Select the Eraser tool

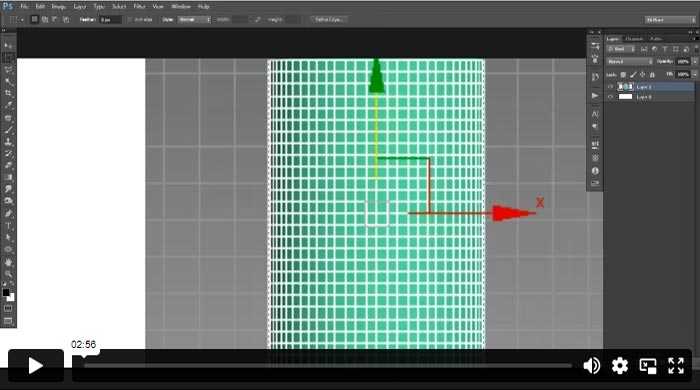click(8, 166)
